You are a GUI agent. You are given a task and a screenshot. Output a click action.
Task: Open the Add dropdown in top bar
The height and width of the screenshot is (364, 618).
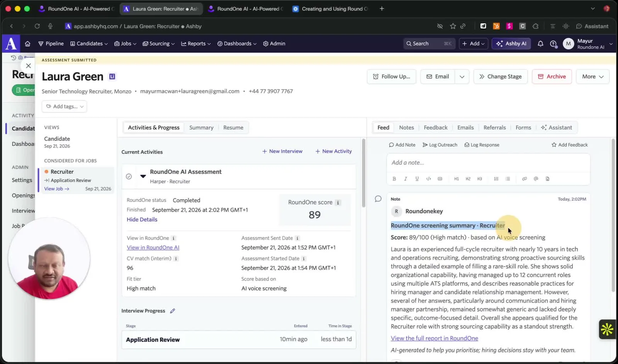tap(474, 44)
